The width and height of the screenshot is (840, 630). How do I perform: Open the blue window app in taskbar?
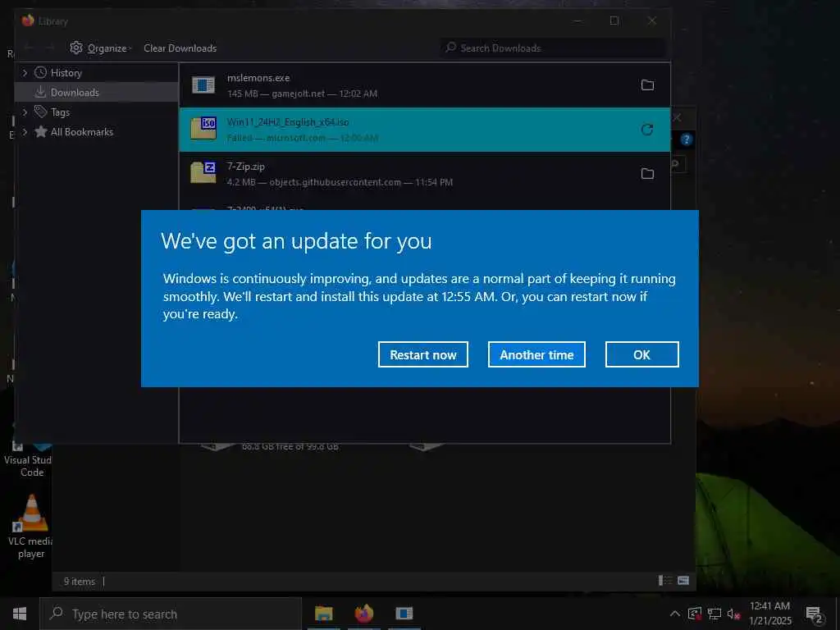click(404, 614)
